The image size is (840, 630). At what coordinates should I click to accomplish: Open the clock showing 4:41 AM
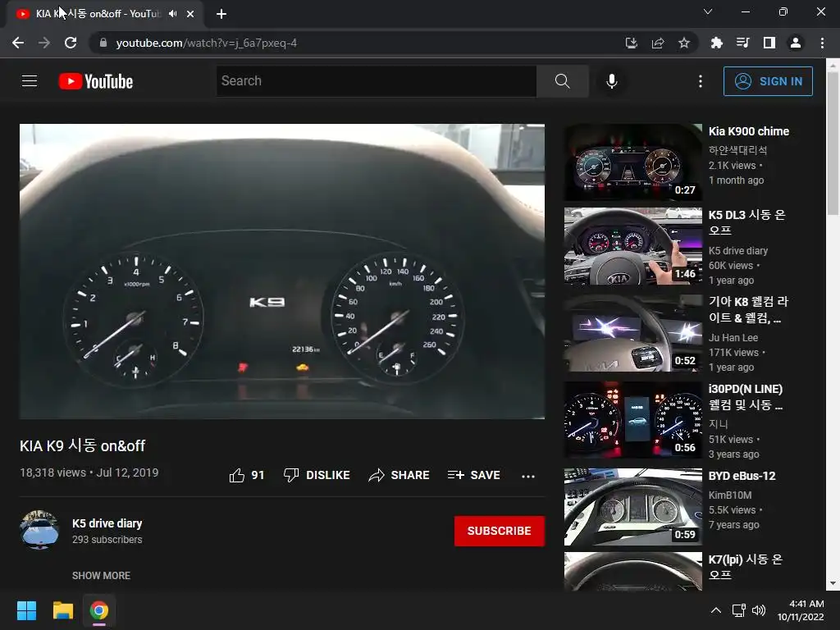coord(801,610)
